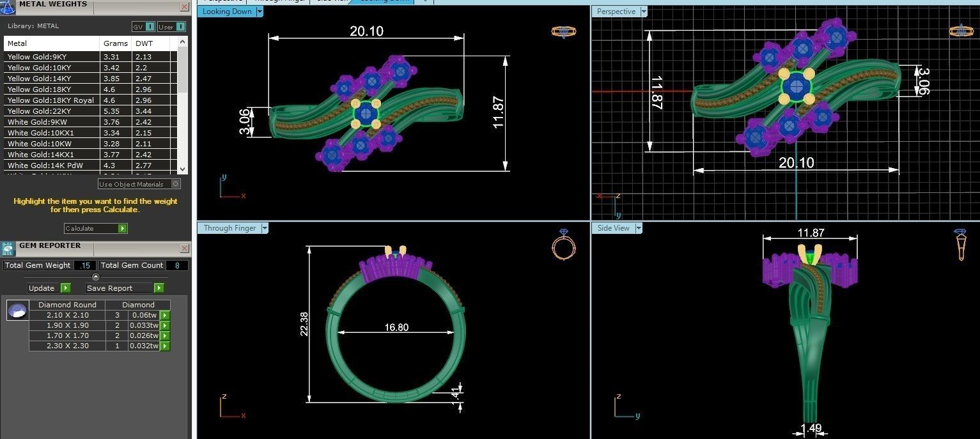Click the 2.30 X 2.30 gem size cell
Screen dimensions: 980x439
[x=67, y=346]
